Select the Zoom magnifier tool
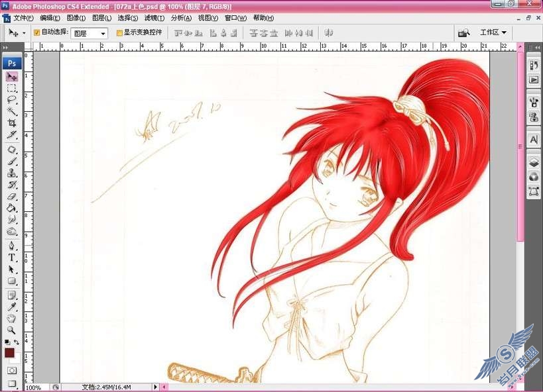The height and width of the screenshot is (392, 543). 12,330
